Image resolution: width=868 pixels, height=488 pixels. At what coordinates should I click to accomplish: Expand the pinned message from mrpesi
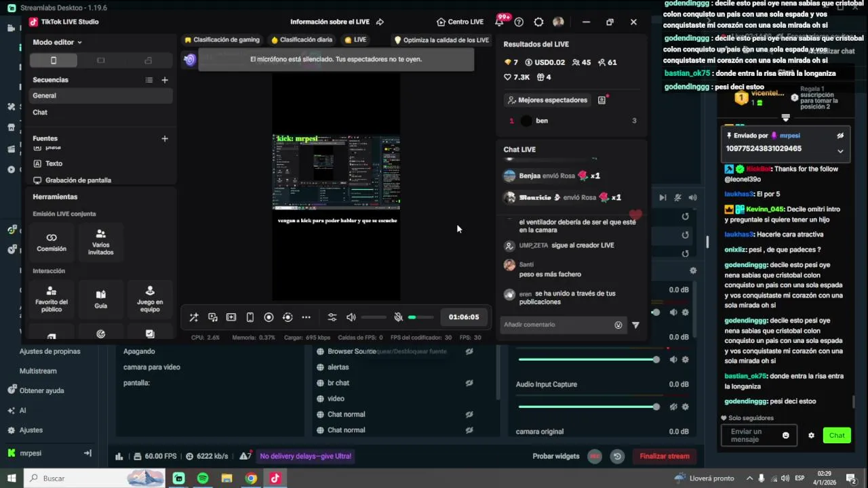point(840,150)
